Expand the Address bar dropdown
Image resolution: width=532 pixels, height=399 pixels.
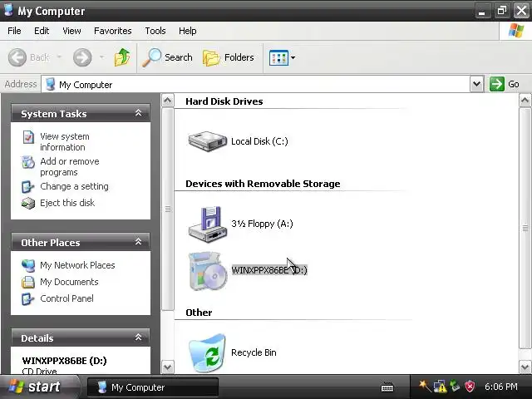tap(476, 84)
